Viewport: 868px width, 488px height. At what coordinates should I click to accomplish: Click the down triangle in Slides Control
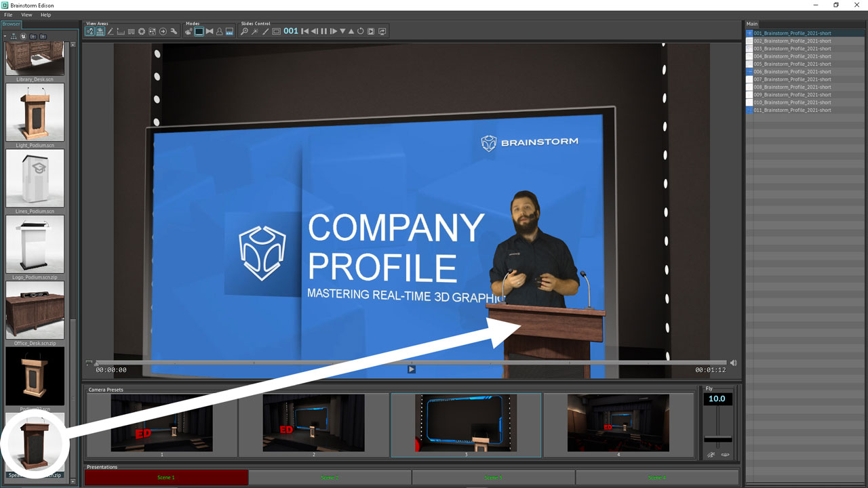[x=342, y=31]
